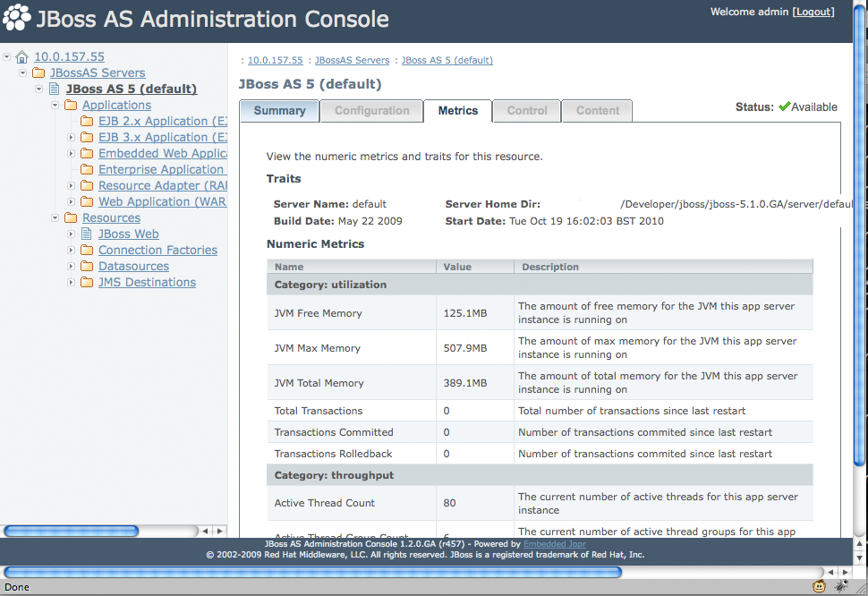Select JMS Destinations in the tree

pyautogui.click(x=147, y=282)
